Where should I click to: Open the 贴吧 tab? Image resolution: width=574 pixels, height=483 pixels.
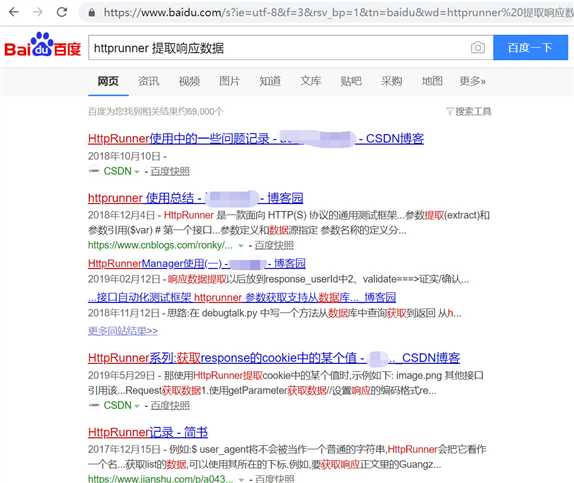(351, 81)
